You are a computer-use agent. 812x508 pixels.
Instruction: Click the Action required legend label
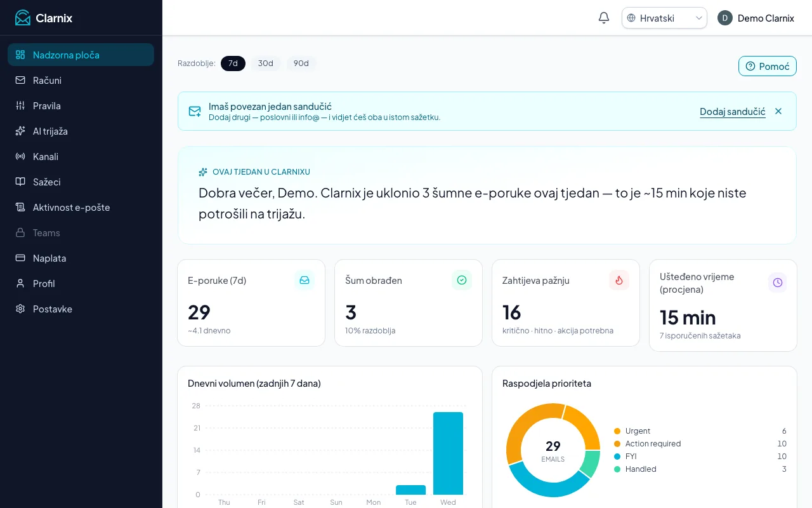[x=653, y=444]
